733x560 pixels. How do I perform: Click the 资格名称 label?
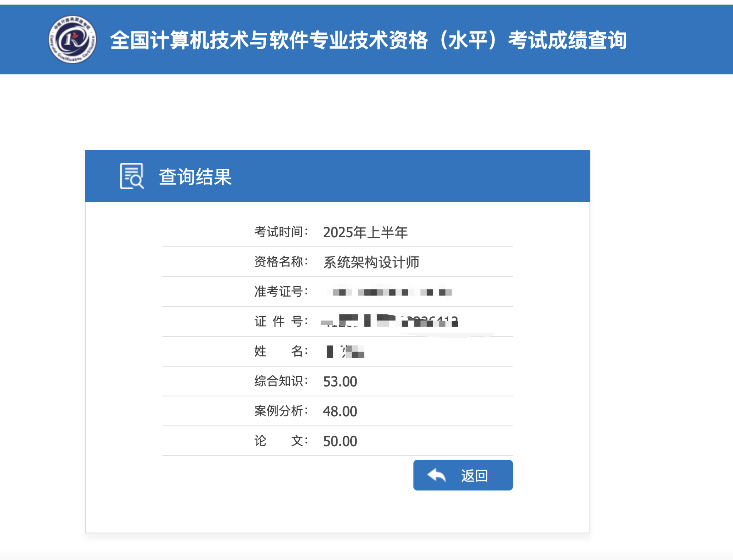(281, 262)
